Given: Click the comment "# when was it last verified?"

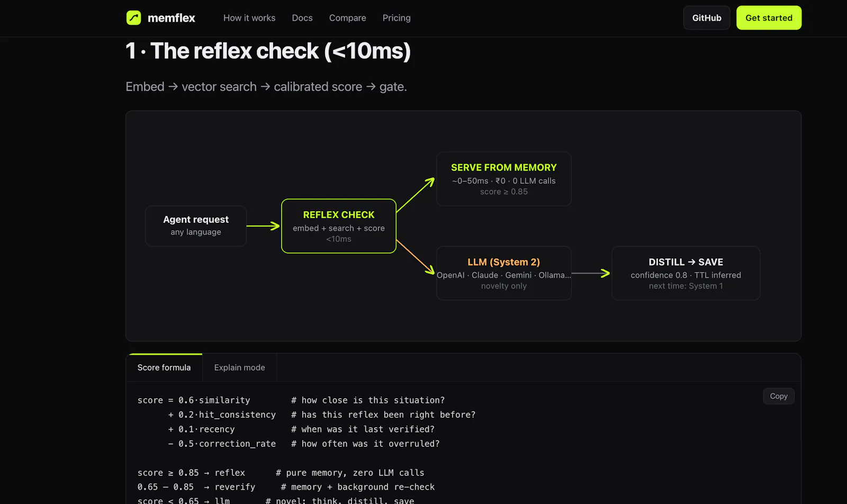Looking at the screenshot, I should (x=363, y=429).
